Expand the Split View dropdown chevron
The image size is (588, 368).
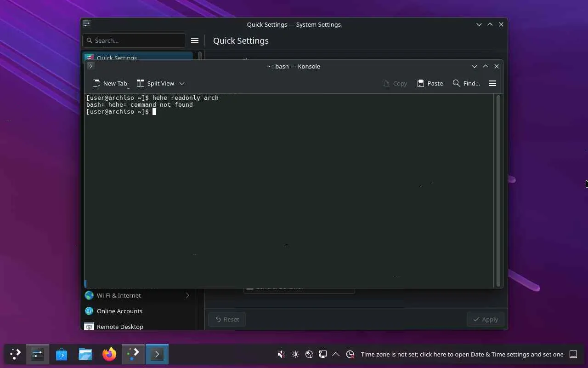tap(182, 83)
